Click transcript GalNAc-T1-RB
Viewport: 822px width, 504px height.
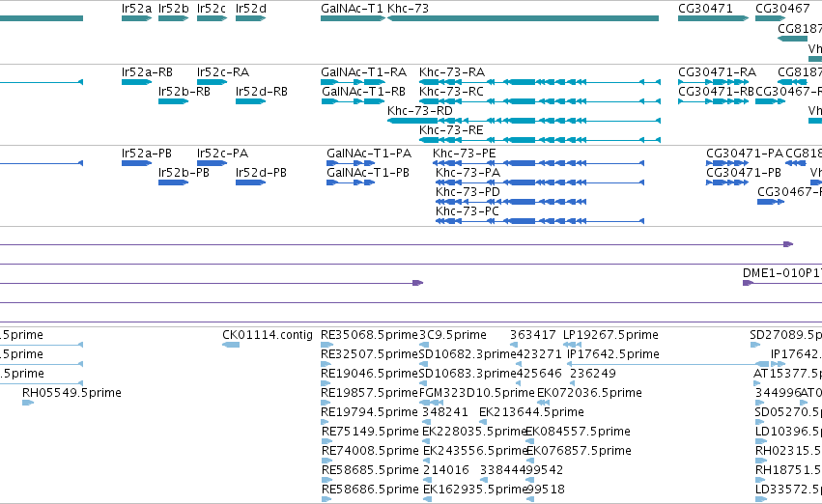click(x=353, y=101)
